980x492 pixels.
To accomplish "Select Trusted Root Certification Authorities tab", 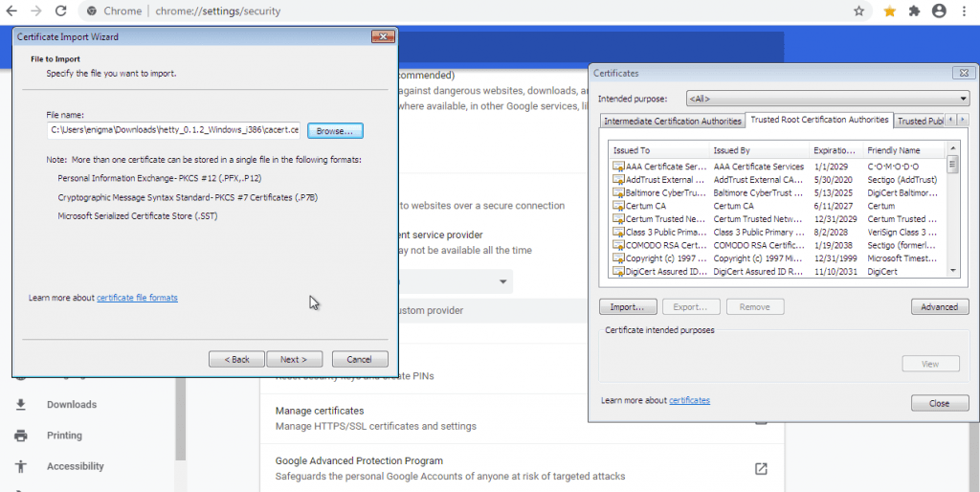I will (x=819, y=120).
